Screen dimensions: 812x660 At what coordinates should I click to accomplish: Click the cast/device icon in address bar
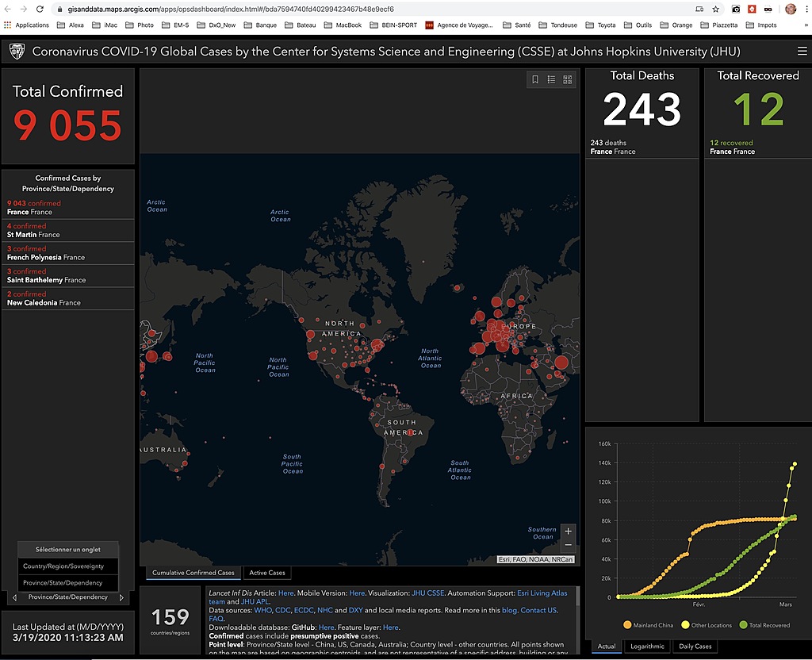click(x=699, y=9)
